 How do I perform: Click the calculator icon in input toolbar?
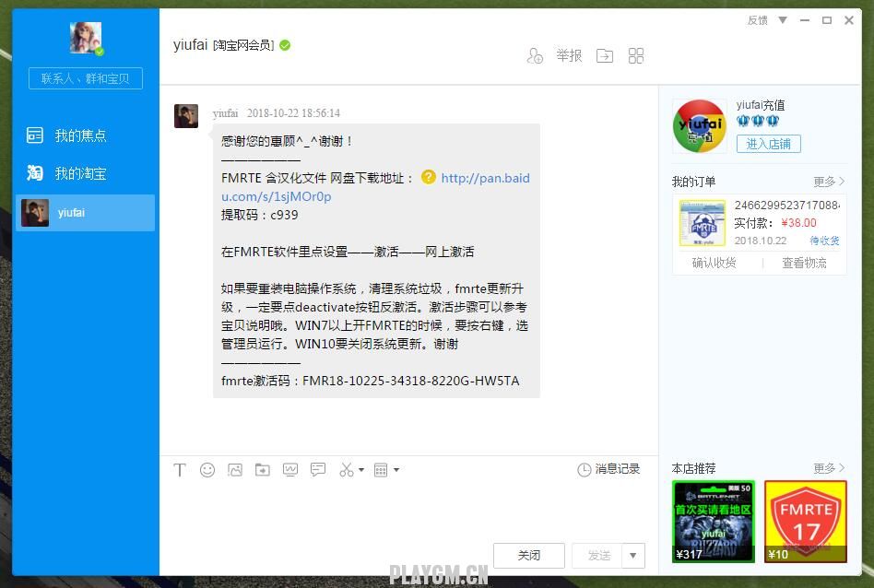coord(381,470)
